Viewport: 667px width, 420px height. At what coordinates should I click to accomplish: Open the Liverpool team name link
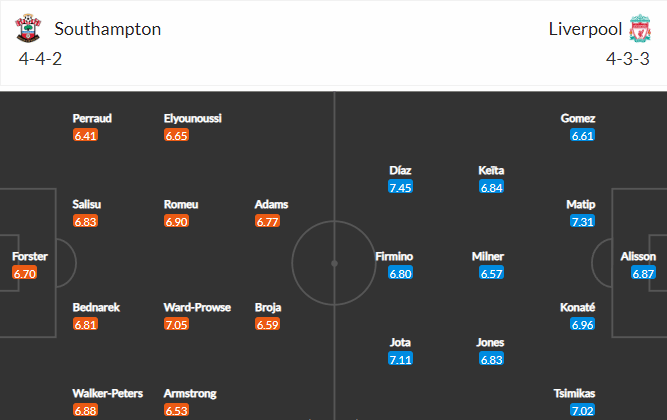[x=585, y=29]
